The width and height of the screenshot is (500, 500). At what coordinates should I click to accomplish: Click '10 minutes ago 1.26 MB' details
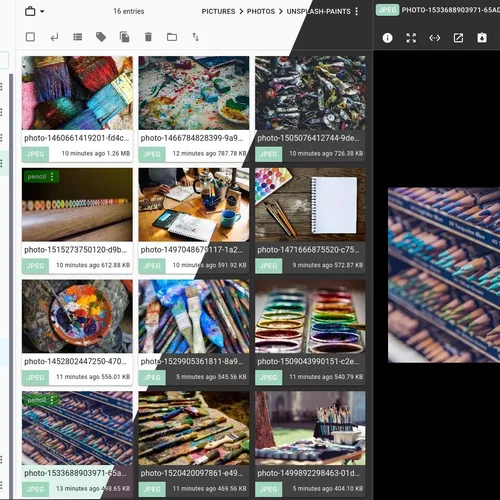pyautogui.click(x=96, y=153)
